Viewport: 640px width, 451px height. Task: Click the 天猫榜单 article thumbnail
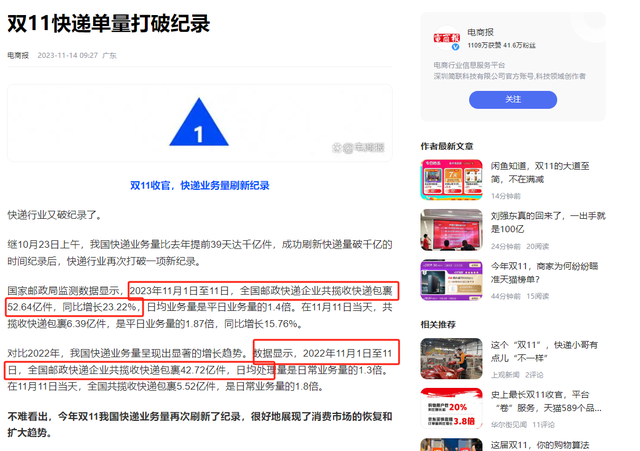click(451, 280)
